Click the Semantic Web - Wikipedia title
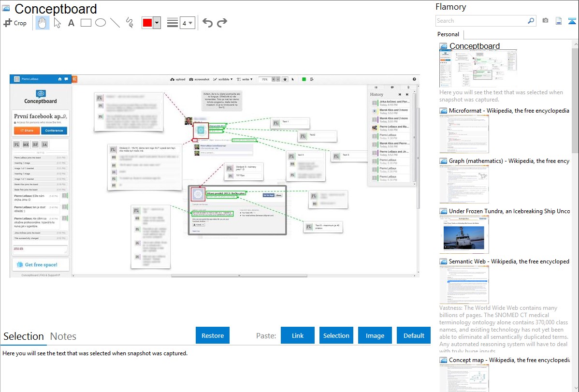The height and width of the screenshot is (392, 579). (509, 261)
